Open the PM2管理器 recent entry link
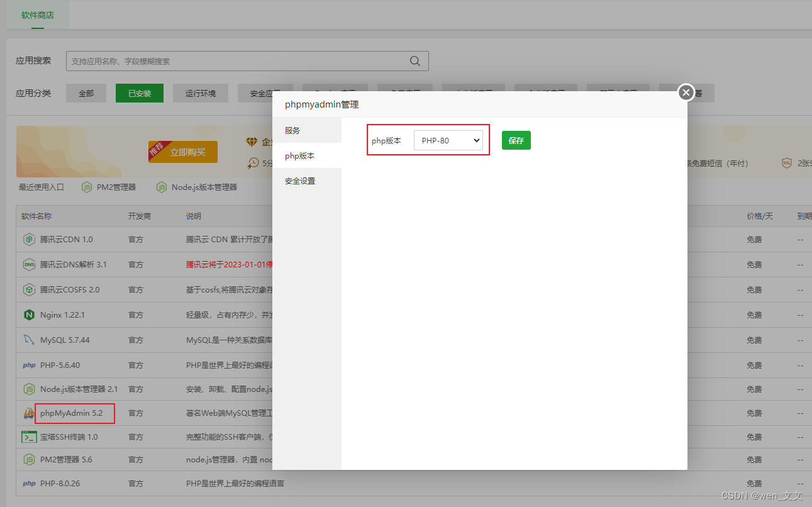Viewport: 812px width, 507px height. coord(116,187)
